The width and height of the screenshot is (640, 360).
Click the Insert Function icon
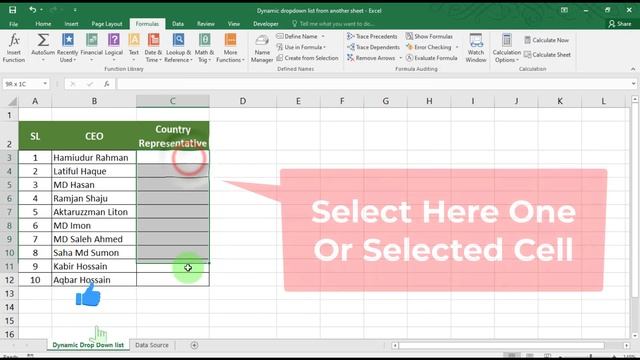tap(14, 48)
